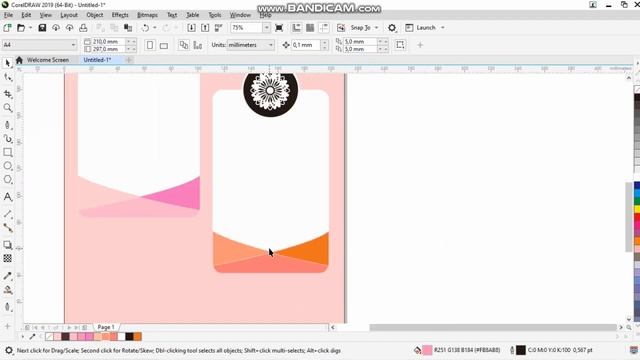640x360 pixels.
Task: Select the Color Eyedropper tool
Action: coord(7,276)
